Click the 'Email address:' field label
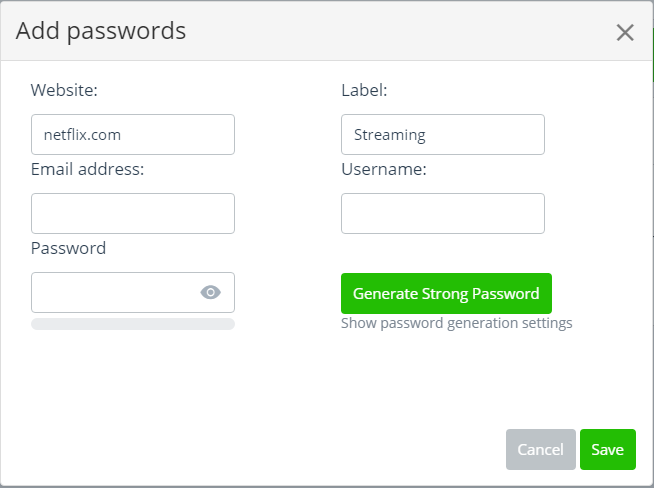Viewport: 654px width, 488px height. 88,169
